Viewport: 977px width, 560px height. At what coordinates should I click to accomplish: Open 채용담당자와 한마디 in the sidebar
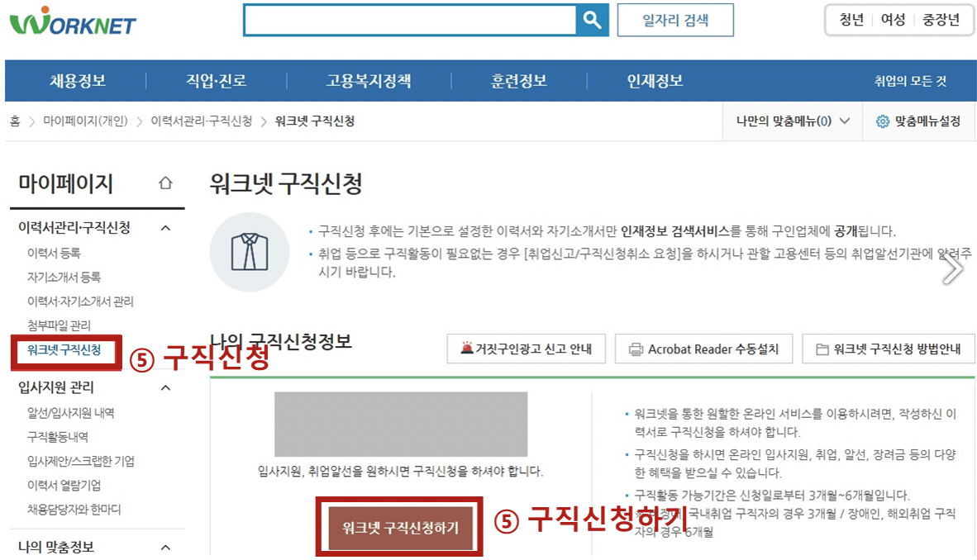(74, 510)
